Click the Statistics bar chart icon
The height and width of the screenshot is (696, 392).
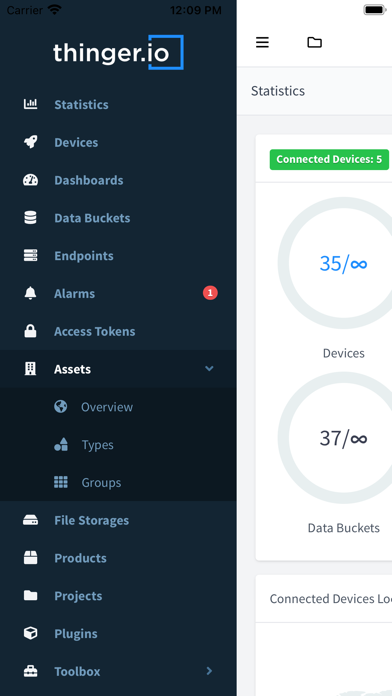coord(30,104)
